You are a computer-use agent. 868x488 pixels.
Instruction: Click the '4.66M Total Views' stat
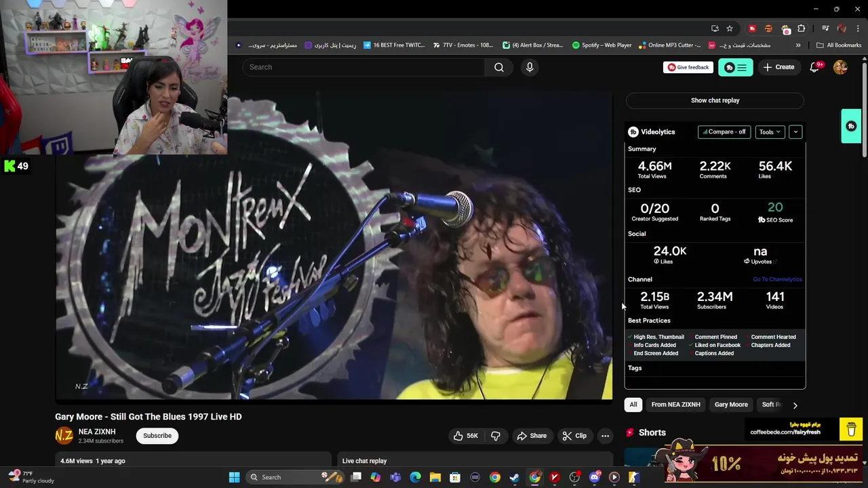tap(654, 169)
